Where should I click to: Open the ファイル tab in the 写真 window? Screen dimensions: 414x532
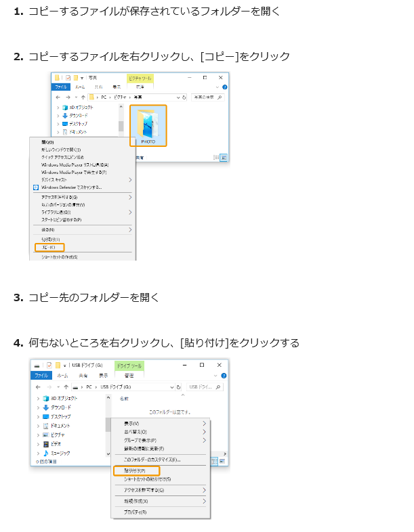pos(61,87)
